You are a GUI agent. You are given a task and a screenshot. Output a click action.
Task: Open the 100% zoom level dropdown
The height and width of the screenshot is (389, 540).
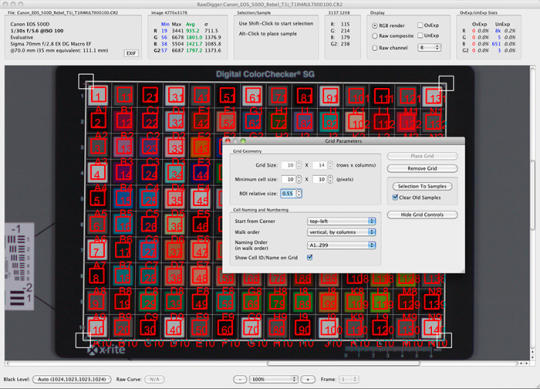click(273, 379)
